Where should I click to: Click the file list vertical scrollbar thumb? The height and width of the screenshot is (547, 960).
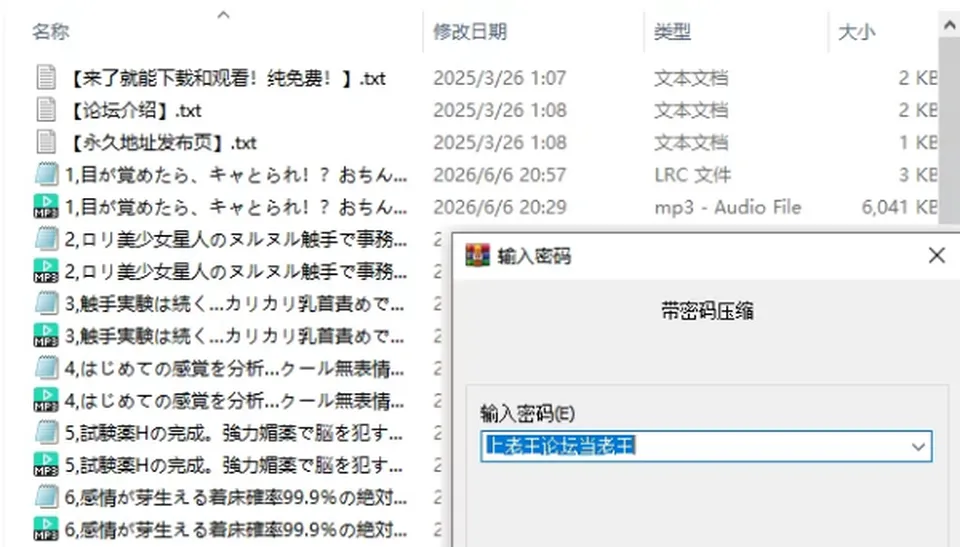point(949,130)
